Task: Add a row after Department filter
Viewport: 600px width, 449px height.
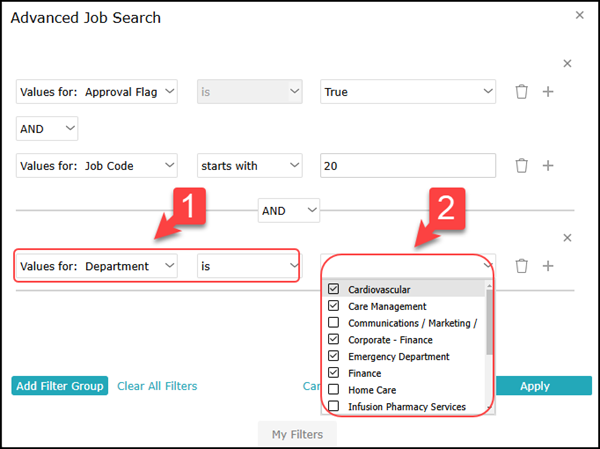Action: point(548,266)
